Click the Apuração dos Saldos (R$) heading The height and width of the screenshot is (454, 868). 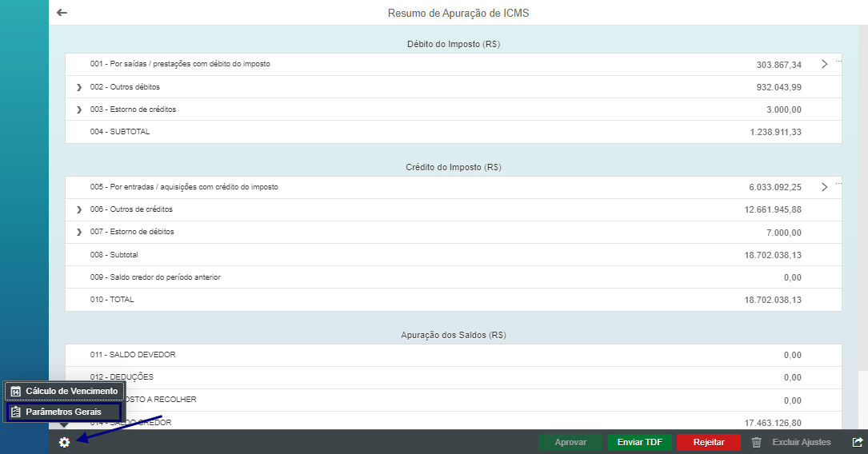pos(454,335)
